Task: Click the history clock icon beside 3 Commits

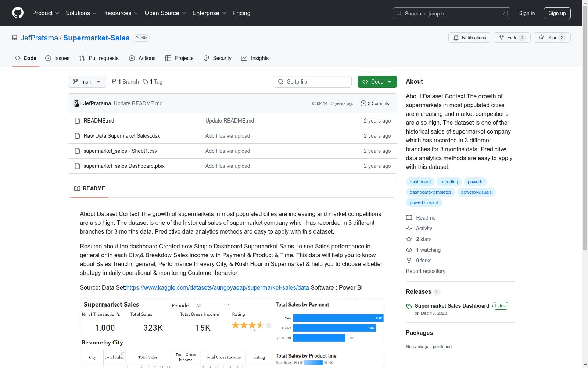Action: pos(363,103)
